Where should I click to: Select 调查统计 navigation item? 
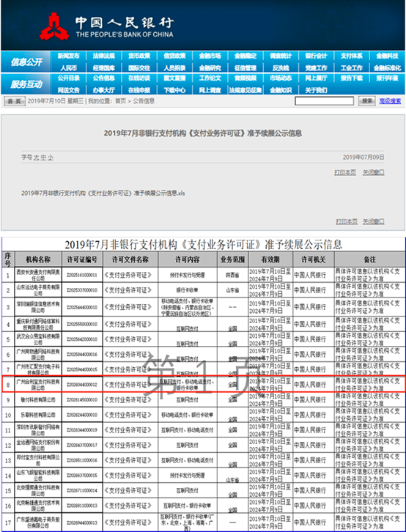click(x=281, y=56)
